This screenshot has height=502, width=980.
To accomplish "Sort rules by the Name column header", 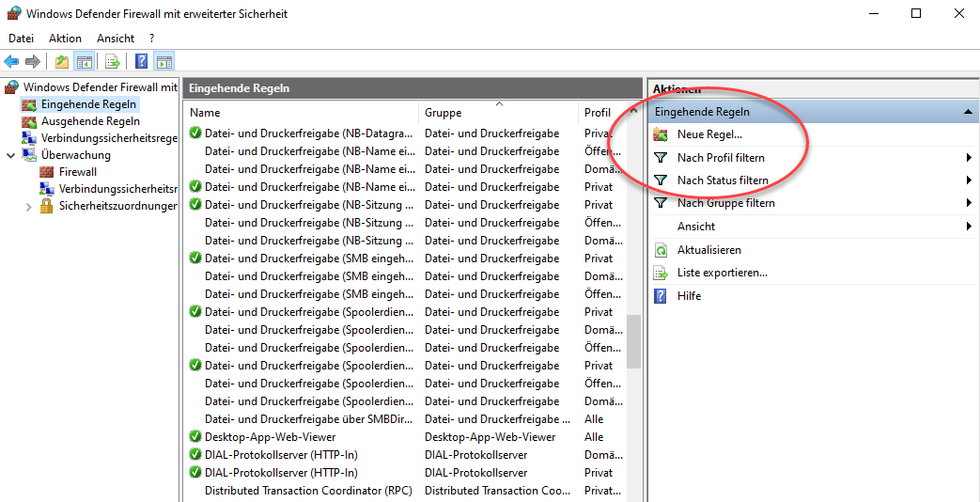I will tap(302, 113).
